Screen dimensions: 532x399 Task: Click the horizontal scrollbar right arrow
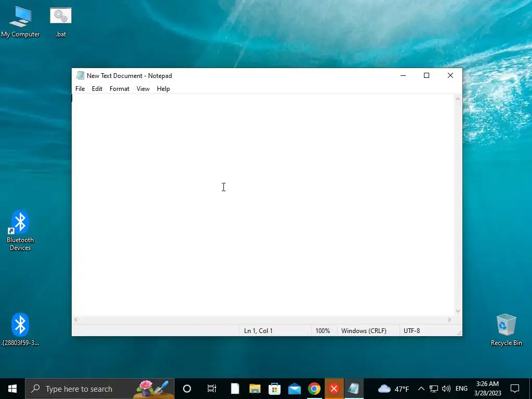pos(449,320)
